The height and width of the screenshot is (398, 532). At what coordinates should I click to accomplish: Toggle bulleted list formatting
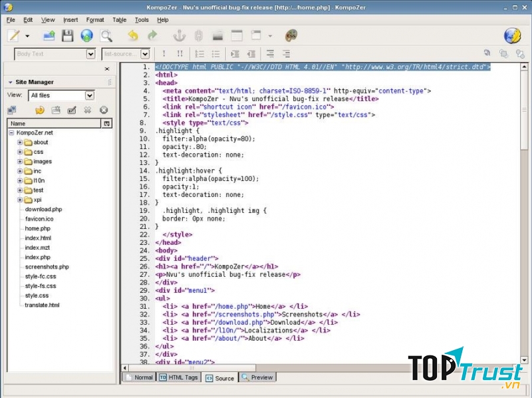tap(215, 54)
